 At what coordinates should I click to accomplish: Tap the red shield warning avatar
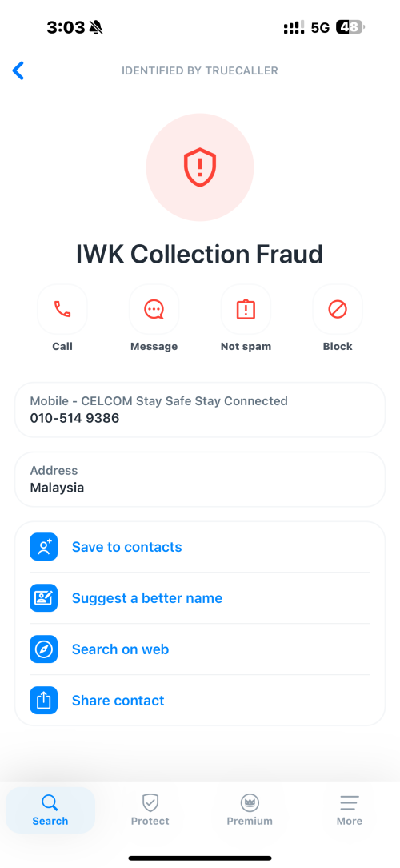tap(200, 167)
